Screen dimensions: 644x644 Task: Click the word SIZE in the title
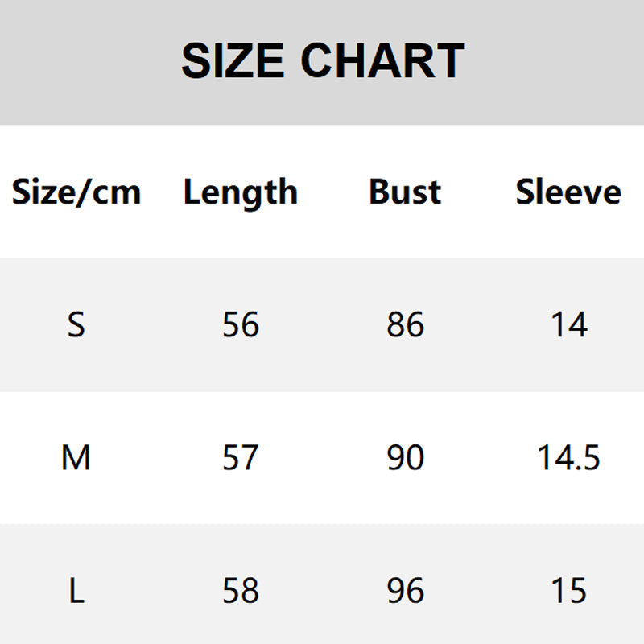233,61
